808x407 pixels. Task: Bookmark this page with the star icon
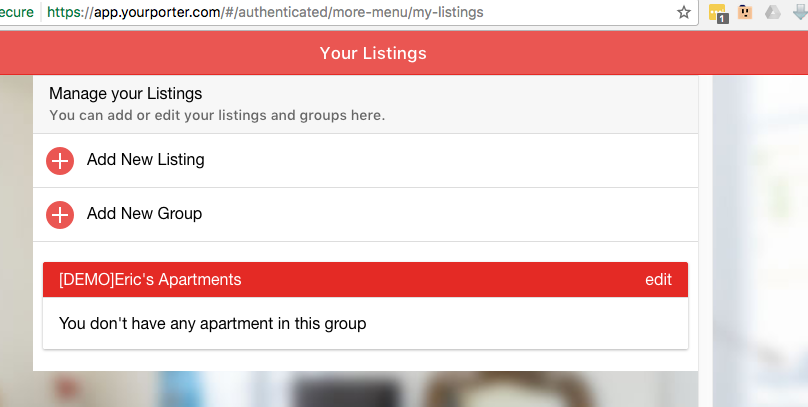pos(683,12)
